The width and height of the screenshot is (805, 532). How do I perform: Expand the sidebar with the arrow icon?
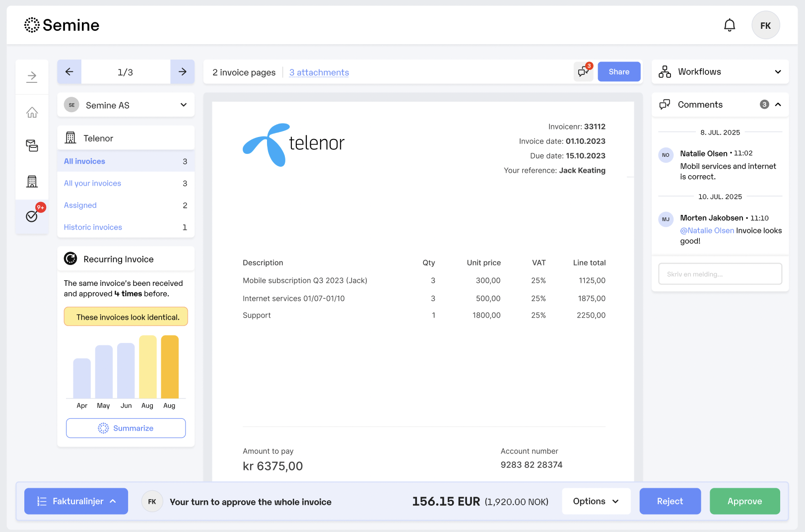(32, 76)
